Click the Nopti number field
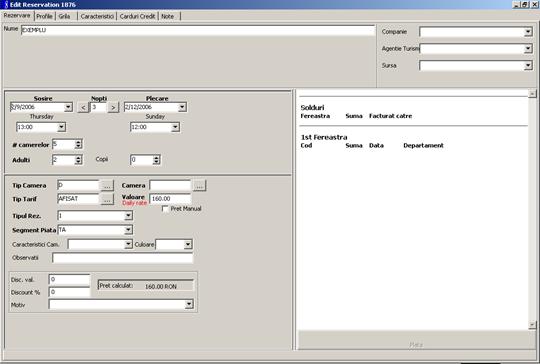Viewport: 540px width, 364px height. 98,107
